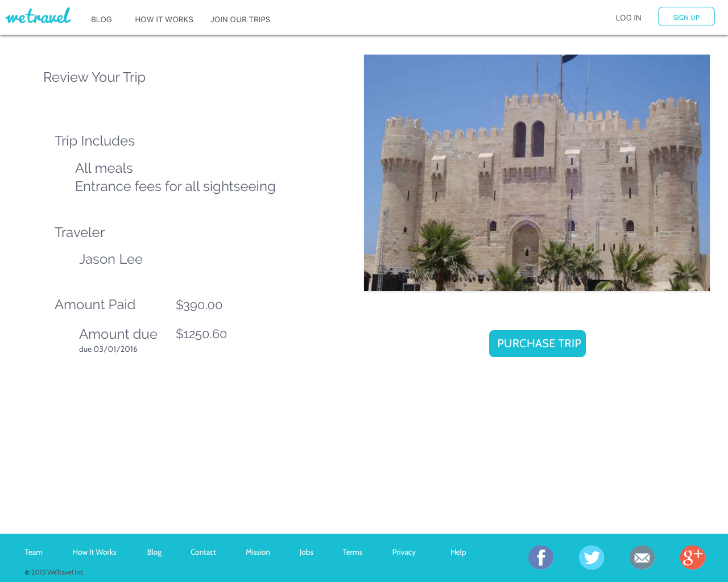Open the Mission footer link
Viewport: 728px width, 582px height.
pos(258,552)
